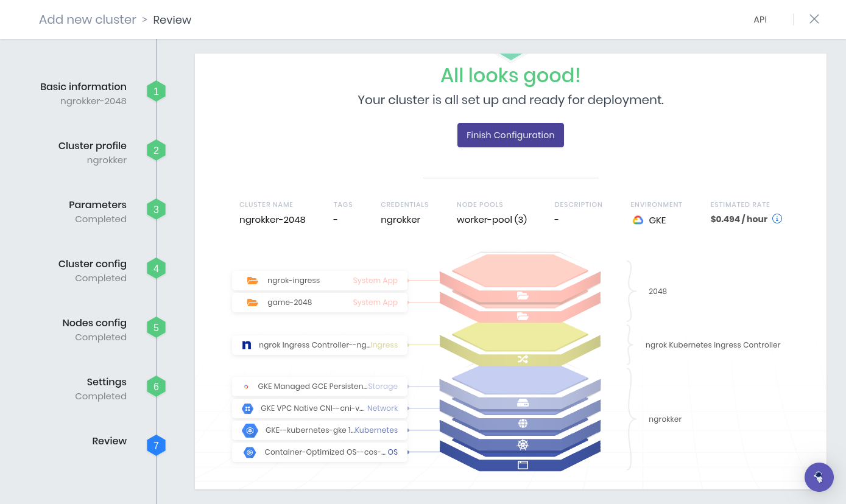Open the Cluster config step label
The image size is (846, 504).
tap(93, 264)
